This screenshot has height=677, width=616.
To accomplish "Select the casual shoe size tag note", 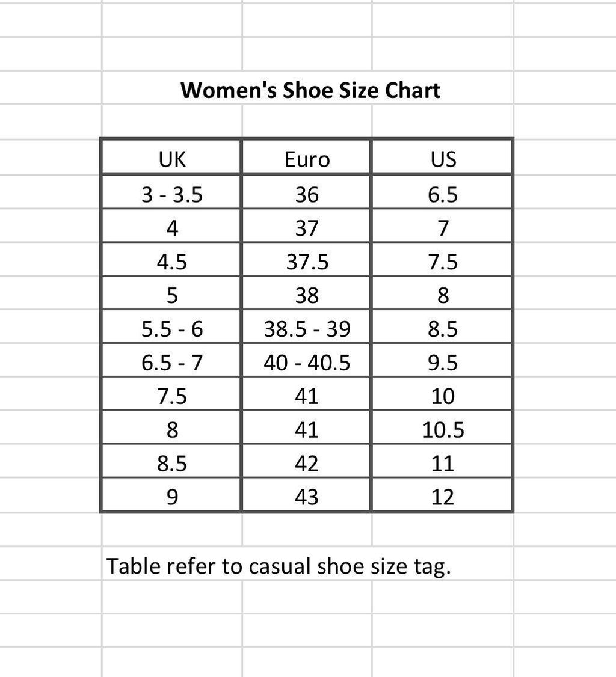I will [x=279, y=566].
